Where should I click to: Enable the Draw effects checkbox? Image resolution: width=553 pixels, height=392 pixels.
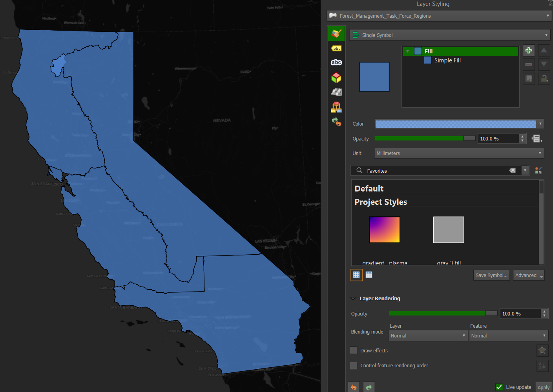[x=353, y=350]
